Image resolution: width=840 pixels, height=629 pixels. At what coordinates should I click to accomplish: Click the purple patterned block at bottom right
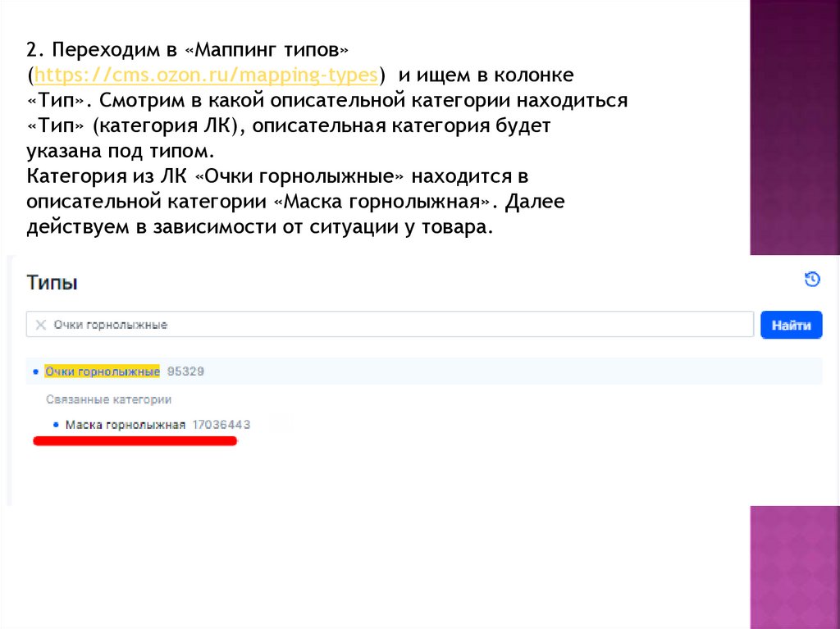point(794,566)
